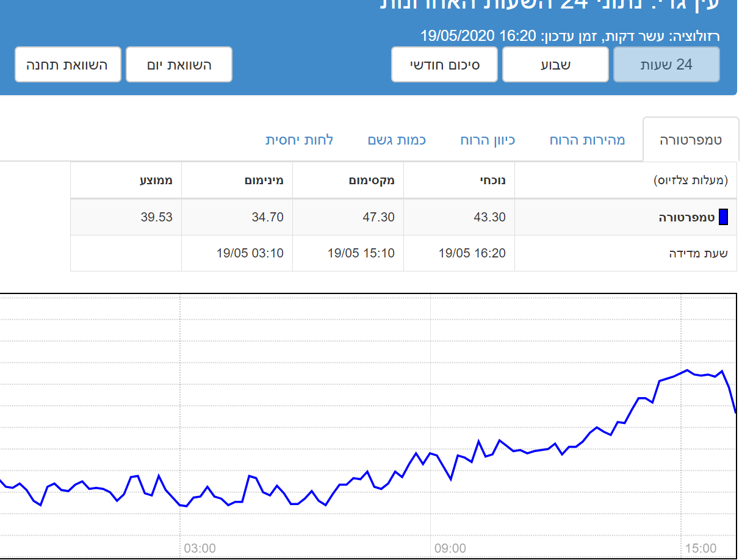Select the טמפרטורה tab
Screen dimensions: 742x560
691,140
